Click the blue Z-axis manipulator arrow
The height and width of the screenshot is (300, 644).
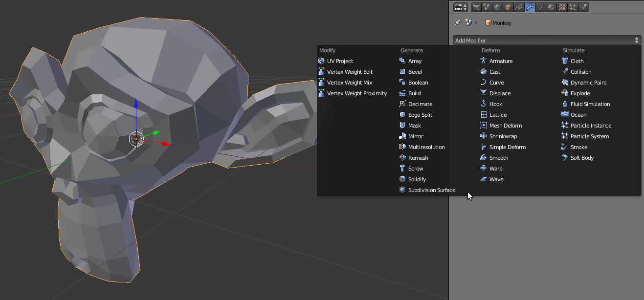pos(136,104)
